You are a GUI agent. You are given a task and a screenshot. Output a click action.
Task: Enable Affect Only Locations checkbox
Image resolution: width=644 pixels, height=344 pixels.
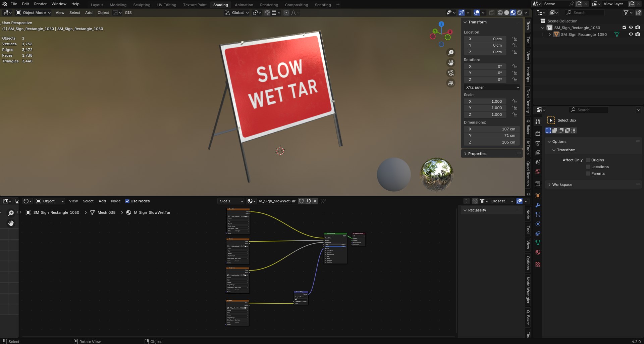pos(588,167)
